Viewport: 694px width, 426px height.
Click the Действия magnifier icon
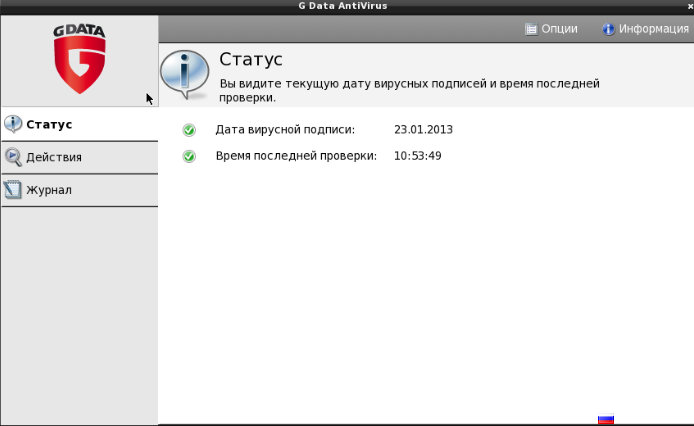[x=13, y=157]
